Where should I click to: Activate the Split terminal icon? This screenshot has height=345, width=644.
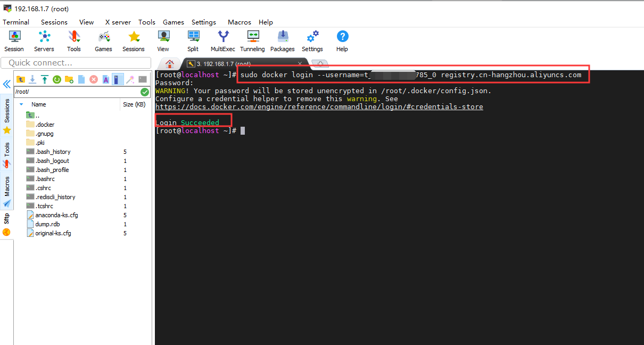(x=193, y=41)
